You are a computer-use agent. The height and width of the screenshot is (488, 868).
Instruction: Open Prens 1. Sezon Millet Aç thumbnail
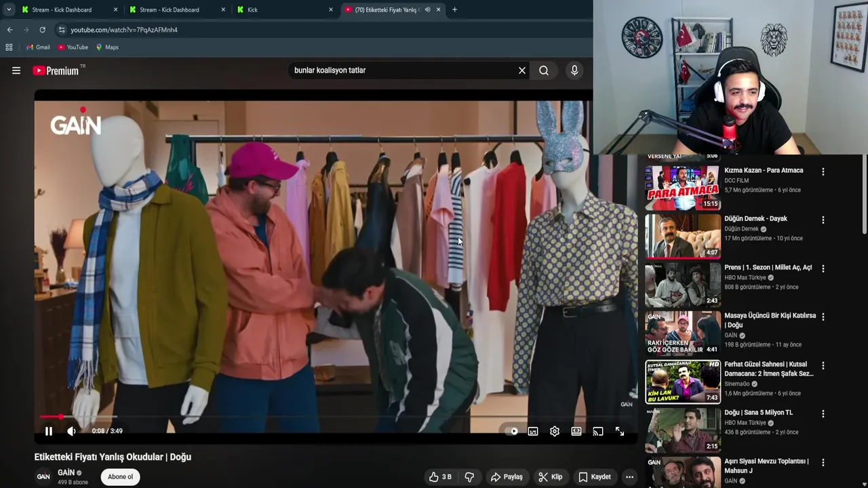683,285
